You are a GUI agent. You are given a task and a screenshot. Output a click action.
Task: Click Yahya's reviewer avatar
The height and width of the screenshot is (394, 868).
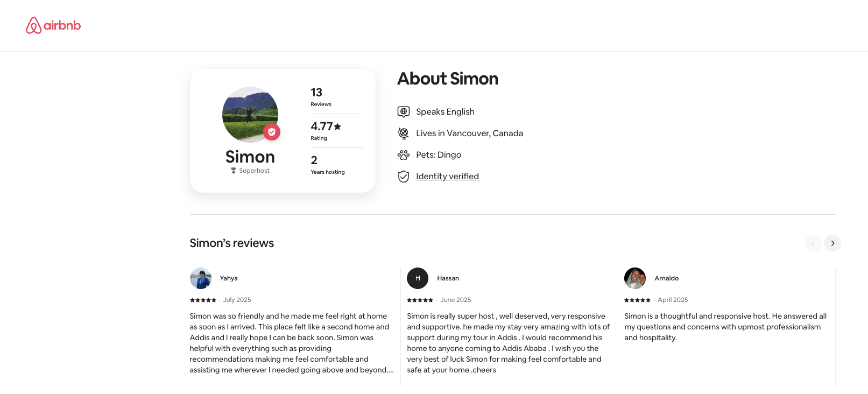201,278
